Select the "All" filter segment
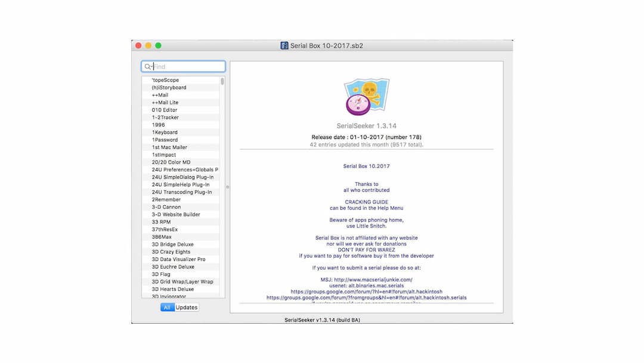The height and width of the screenshot is (363, 644). click(x=168, y=307)
